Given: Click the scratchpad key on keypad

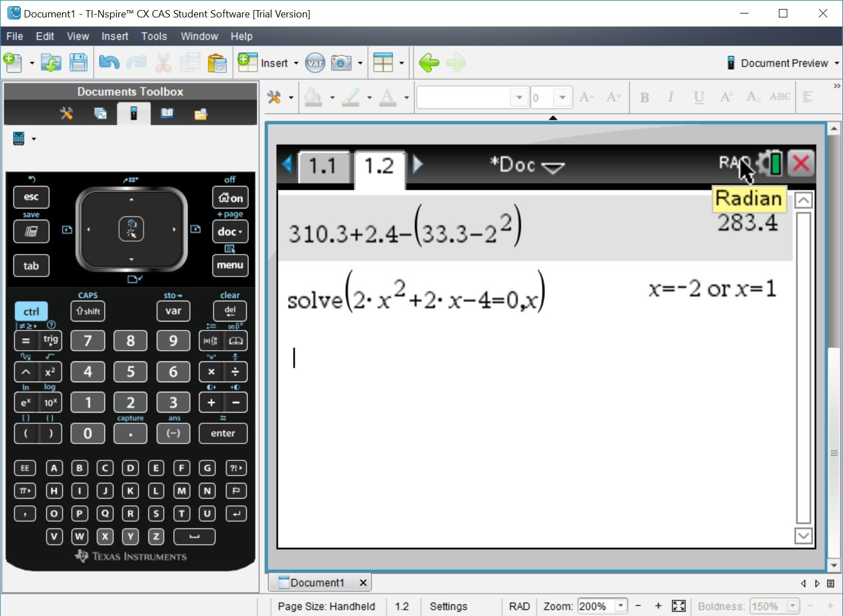Looking at the screenshot, I should click(x=31, y=231).
